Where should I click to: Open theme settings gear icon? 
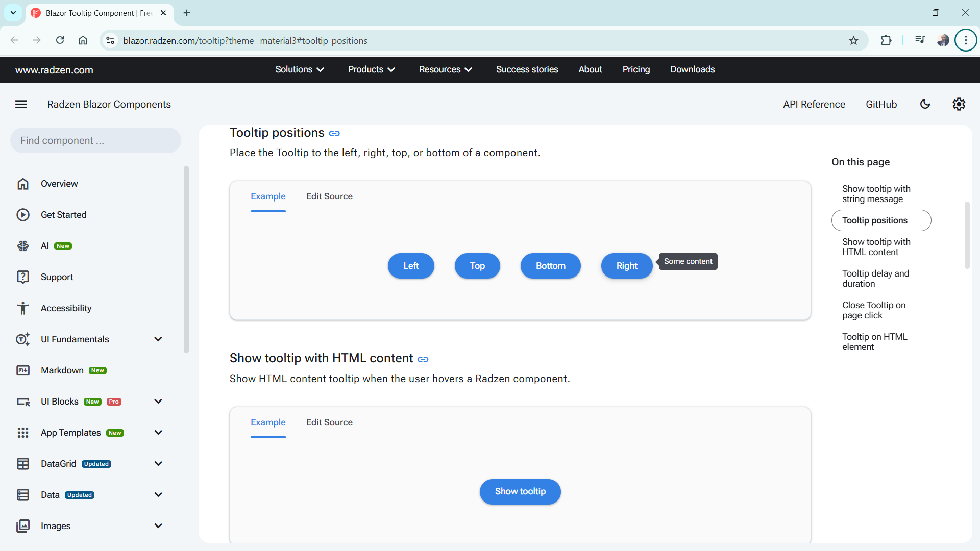pyautogui.click(x=959, y=104)
